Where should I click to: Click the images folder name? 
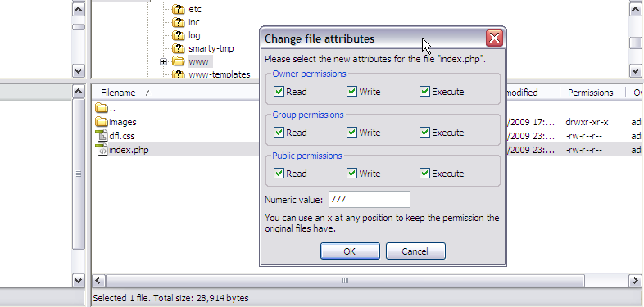123,122
